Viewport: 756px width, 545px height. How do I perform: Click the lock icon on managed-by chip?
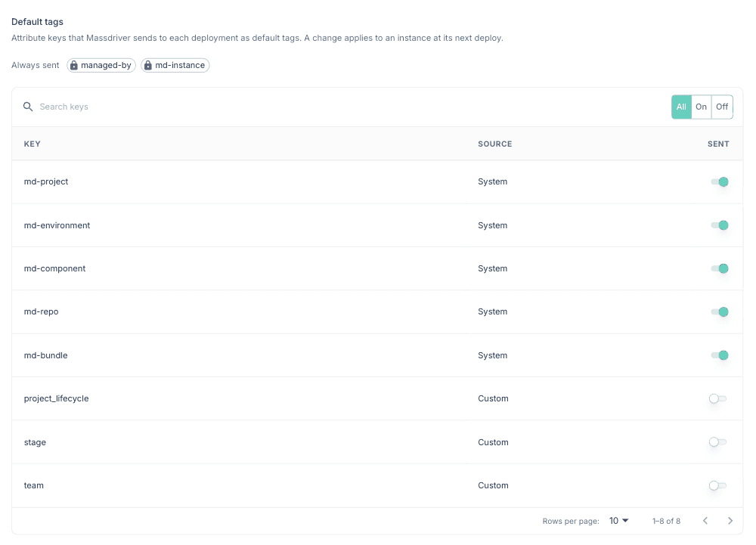(74, 65)
